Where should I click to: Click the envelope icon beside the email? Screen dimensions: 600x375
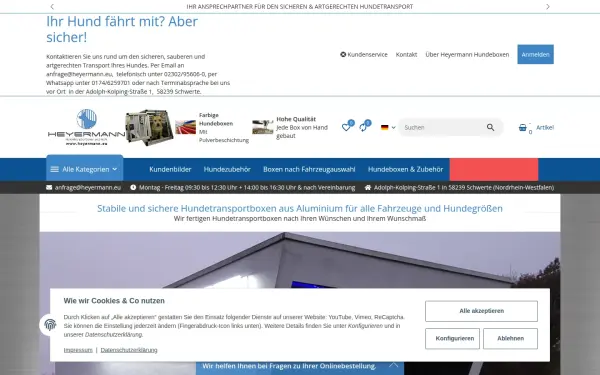(x=49, y=188)
